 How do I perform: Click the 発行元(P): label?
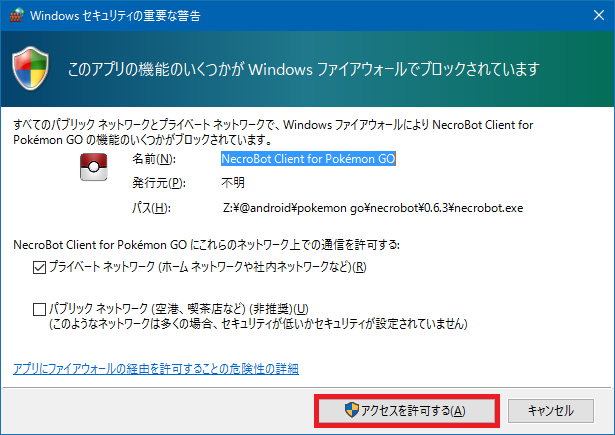(x=159, y=183)
